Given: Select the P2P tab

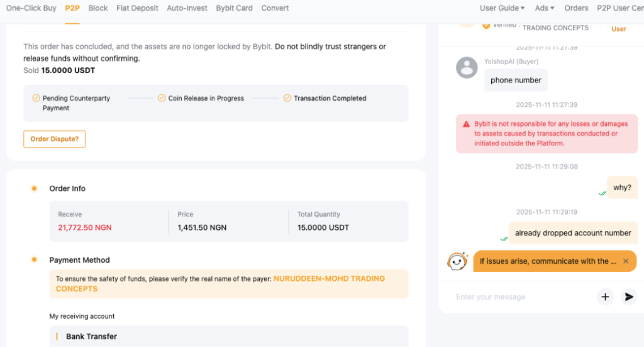Looking at the screenshot, I should point(72,8).
